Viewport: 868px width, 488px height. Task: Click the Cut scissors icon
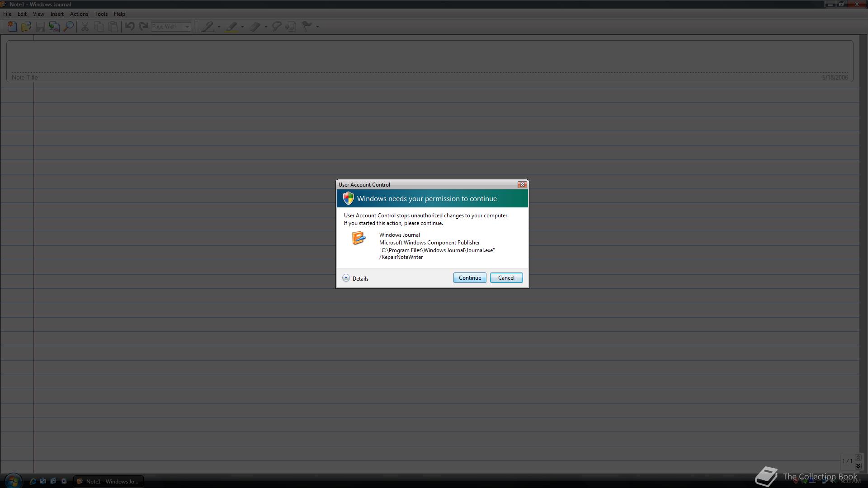point(85,27)
